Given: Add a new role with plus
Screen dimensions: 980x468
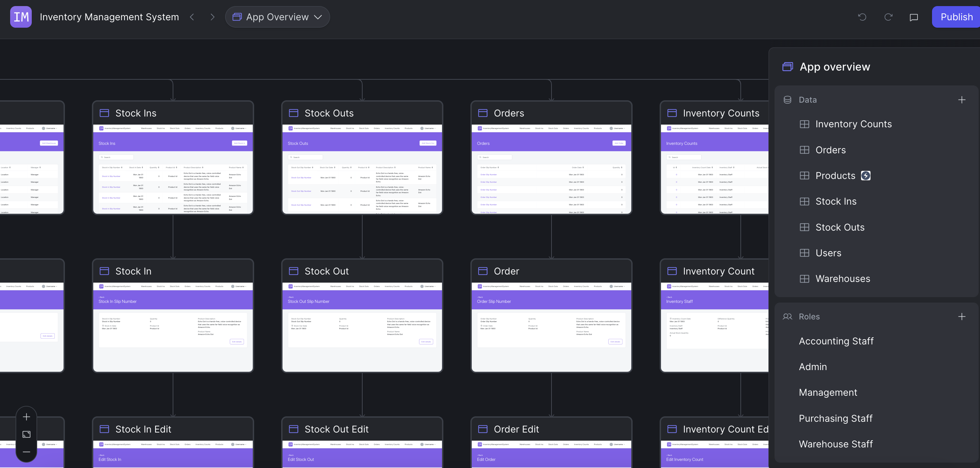Looking at the screenshot, I should (x=961, y=317).
